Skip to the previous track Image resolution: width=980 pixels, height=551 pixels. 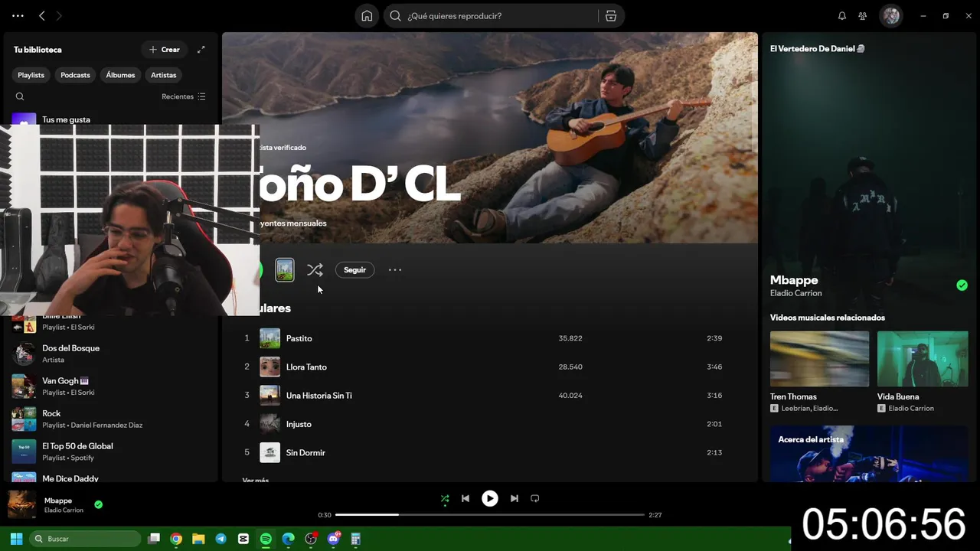pos(465,498)
